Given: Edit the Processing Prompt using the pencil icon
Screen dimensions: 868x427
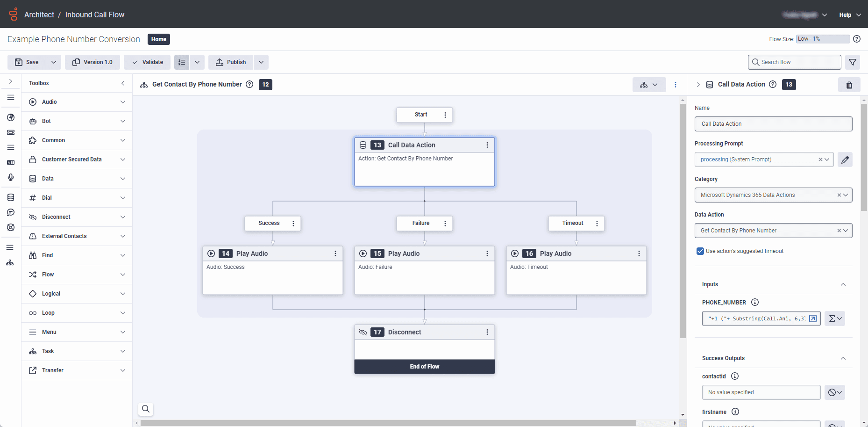Looking at the screenshot, I should [845, 159].
